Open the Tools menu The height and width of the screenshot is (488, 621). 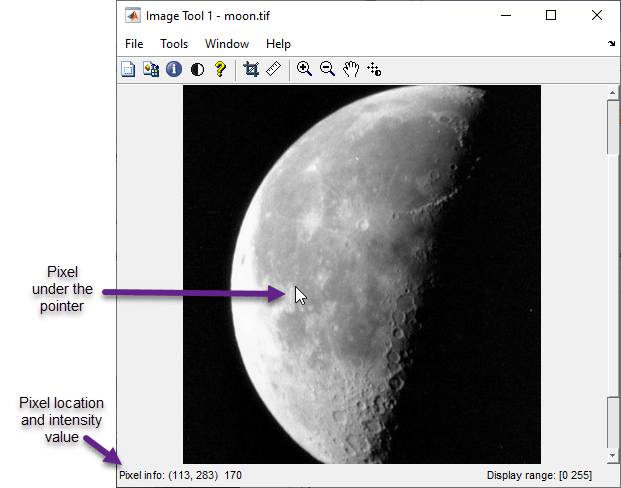tap(174, 44)
